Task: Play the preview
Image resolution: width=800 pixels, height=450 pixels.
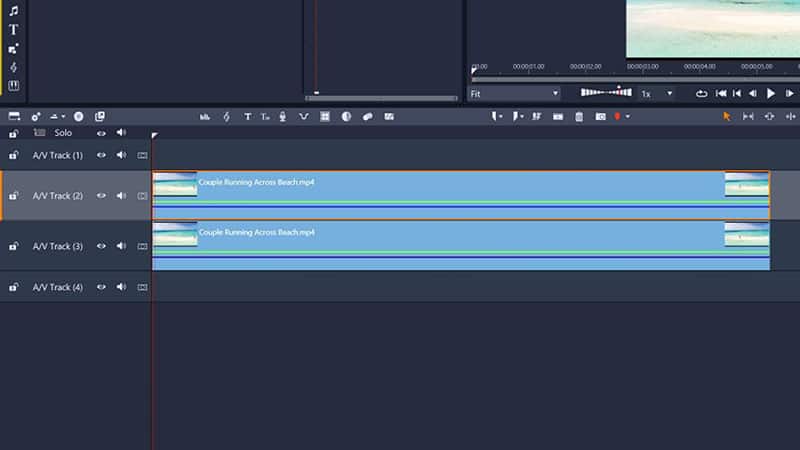Action: point(771,93)
